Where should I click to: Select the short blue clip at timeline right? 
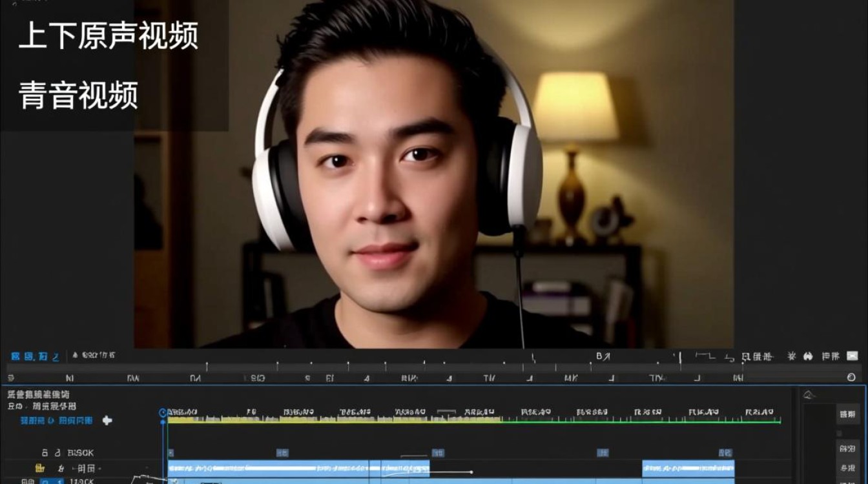[688, 468]
